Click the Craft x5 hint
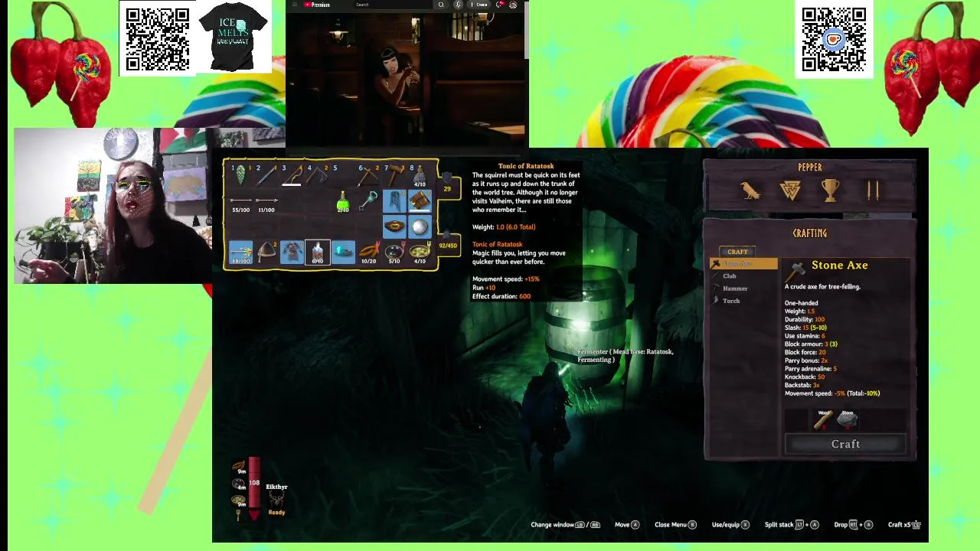This screenshot has height=551, width=980. click(904, 525)
